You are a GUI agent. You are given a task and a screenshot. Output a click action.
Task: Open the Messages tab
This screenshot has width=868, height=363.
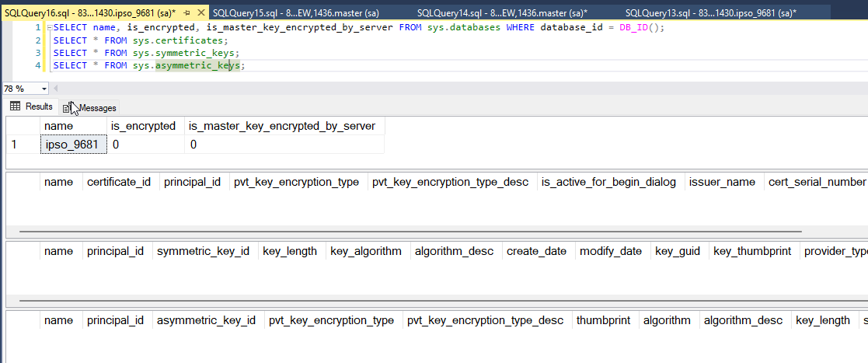tap(89, 108)
